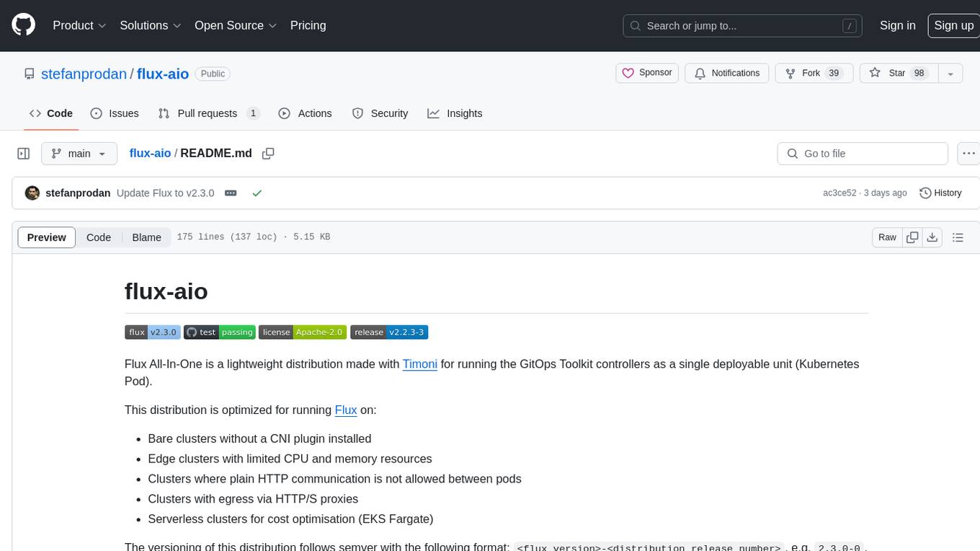
Task: Open the Notifications button
Action: [x=726, y=73]
